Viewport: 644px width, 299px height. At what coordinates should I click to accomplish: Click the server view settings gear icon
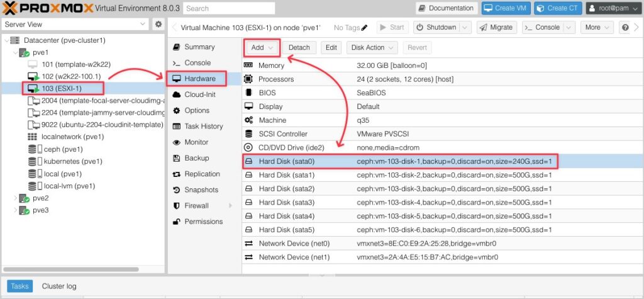[158, 25]
